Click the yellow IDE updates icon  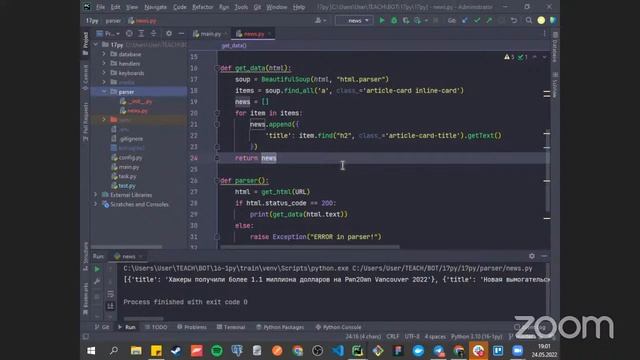pyautogui.click(x=541, y=20)
